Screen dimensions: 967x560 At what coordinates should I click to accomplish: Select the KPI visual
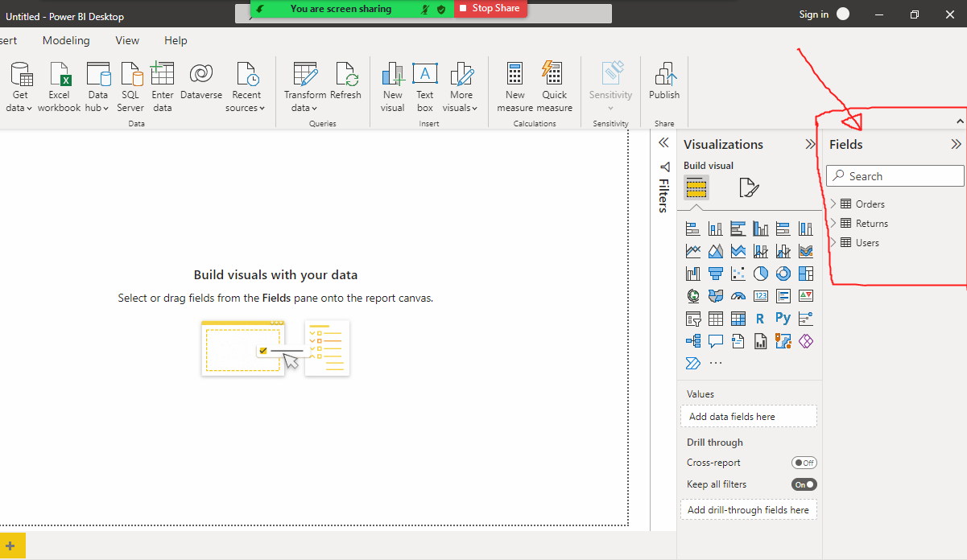tap(805, 296)
